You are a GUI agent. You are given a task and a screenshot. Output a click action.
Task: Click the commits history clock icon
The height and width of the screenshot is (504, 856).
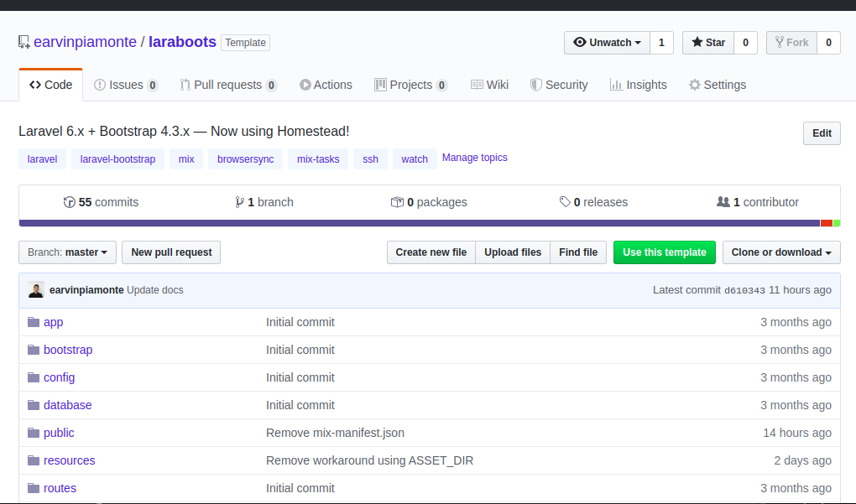70,202
